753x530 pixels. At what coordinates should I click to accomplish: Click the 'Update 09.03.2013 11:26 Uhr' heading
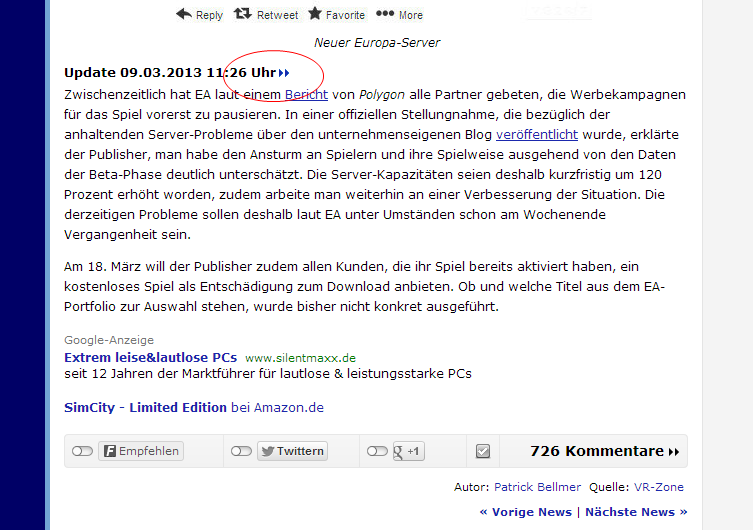170,72
